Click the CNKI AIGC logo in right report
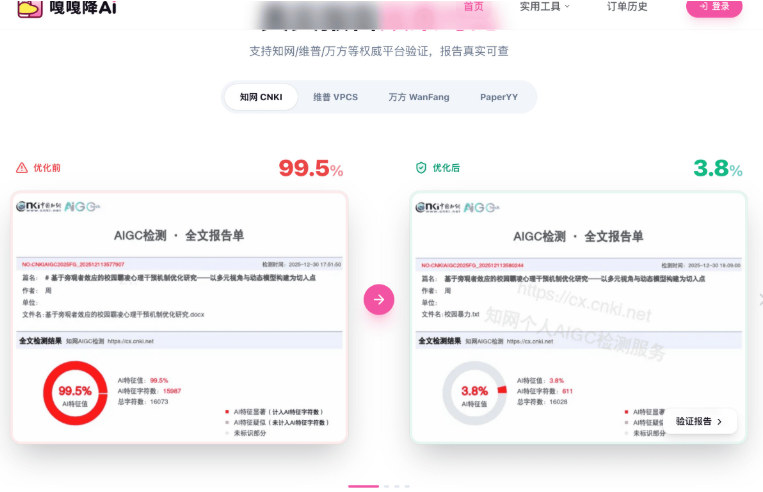 pyautogui.click(x=457, y=208)
